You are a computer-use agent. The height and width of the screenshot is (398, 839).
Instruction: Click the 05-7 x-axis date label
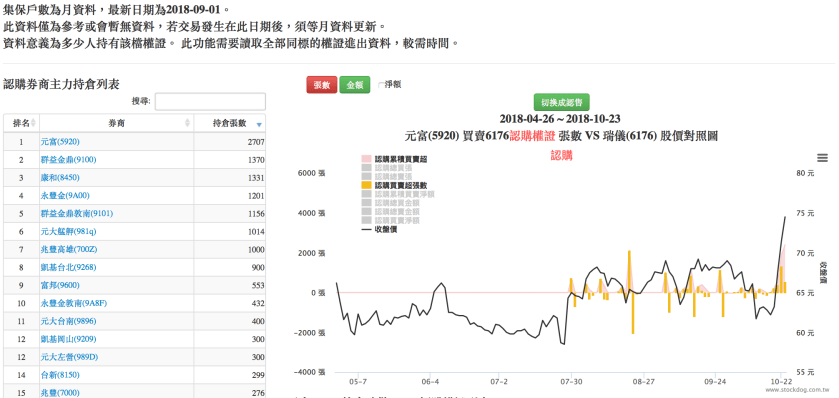click(358, 381)
